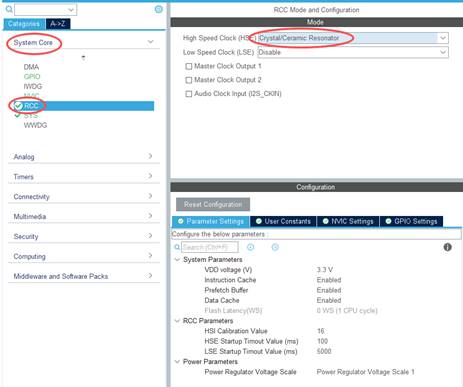
Task: Expand the Connectivity category
Action: pyautogui.click(x=150, y=196)
